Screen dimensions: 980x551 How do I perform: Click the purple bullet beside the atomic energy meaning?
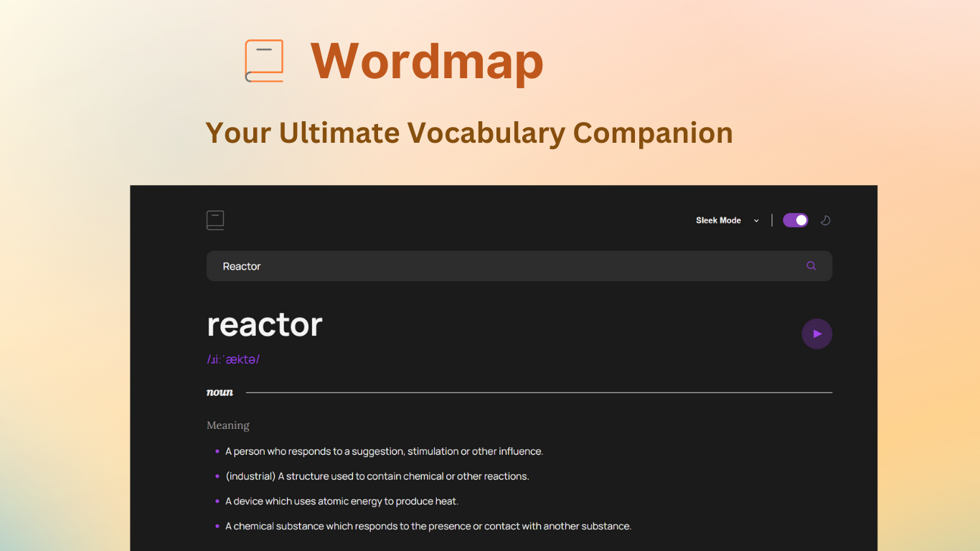coord(217,501)
